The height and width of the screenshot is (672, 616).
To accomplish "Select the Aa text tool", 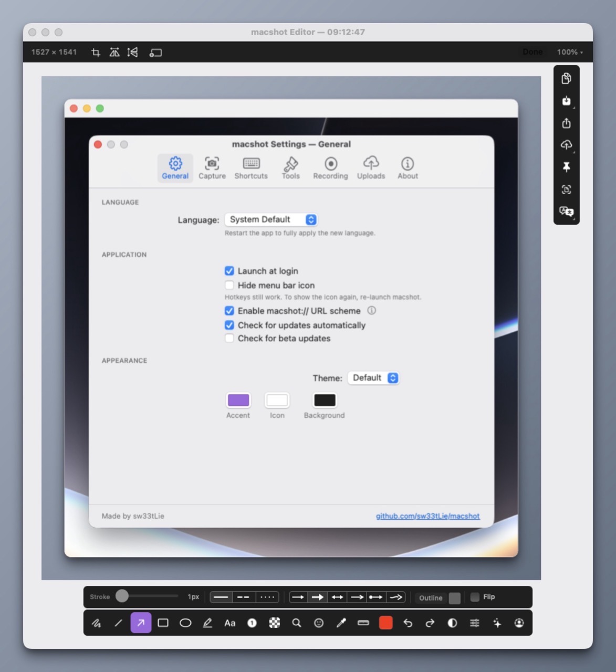I will coord(230,623).
